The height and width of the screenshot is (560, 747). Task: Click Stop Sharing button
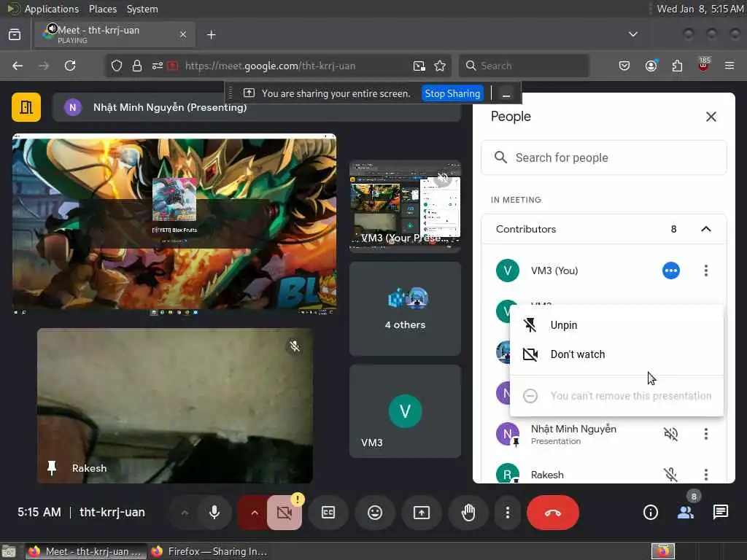452,93
